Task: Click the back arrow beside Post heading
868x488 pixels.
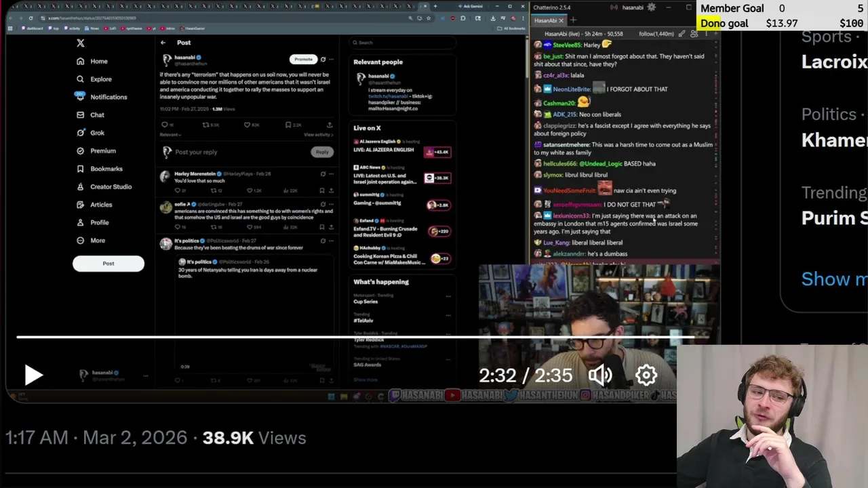Action: [163, 43]
